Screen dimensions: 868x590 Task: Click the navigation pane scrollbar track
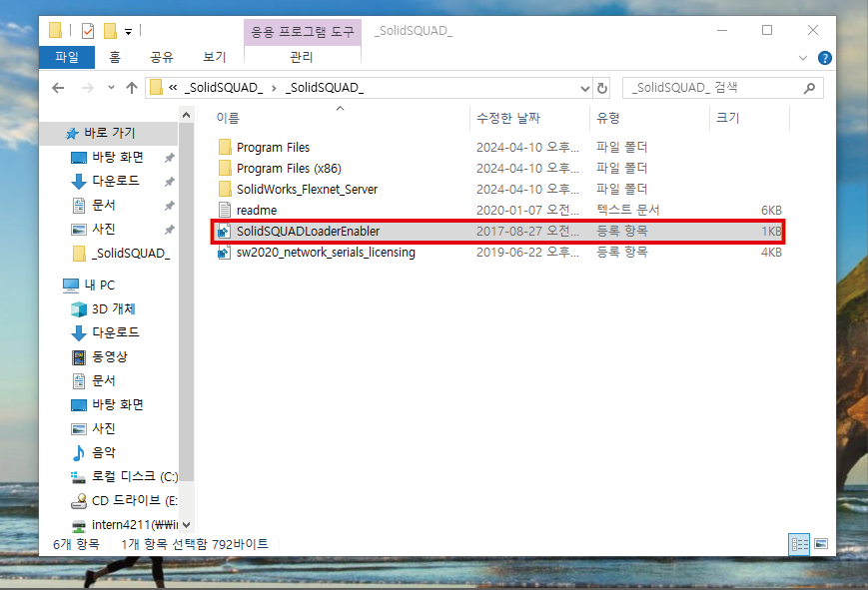pyautogui.click(x=187, y=499)
